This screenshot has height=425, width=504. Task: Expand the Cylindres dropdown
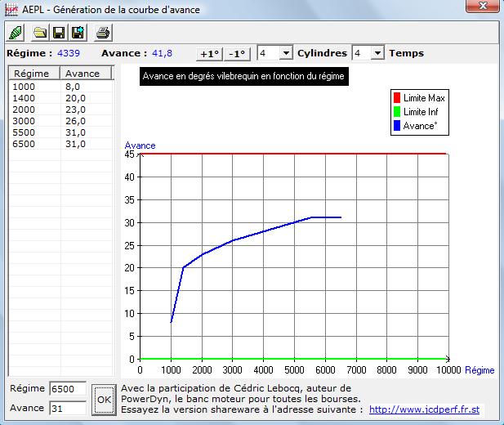pyautogui.click(x=285, y=53)
